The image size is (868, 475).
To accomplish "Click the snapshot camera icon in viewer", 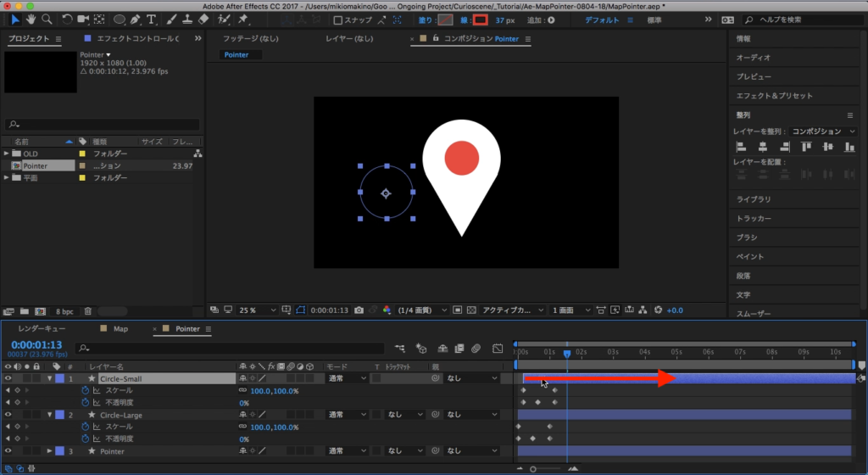I will click(359, 310).
